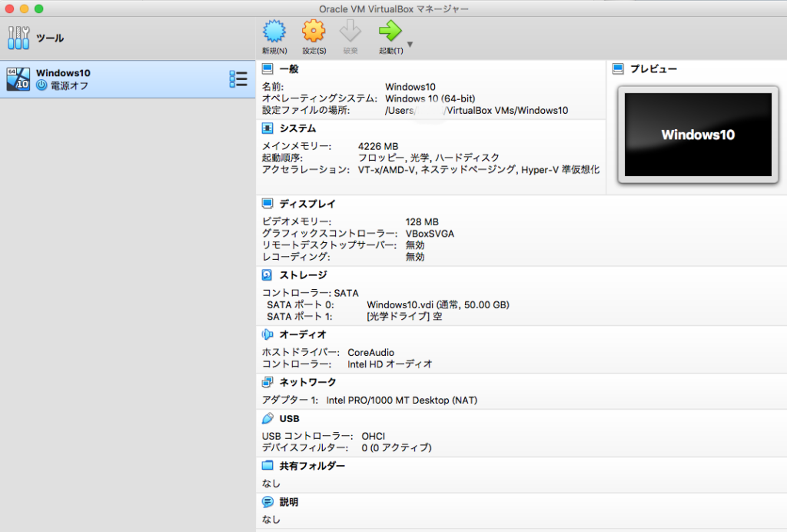Screen dimensions: 787x532
Task: Click the 128 MB video memory value
Action: coord(422,222)
